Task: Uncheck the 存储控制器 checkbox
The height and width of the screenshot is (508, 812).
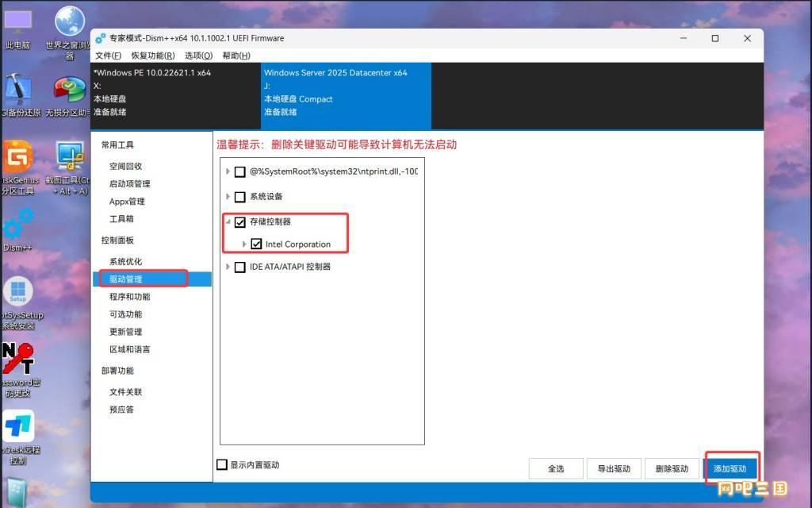Action: coord(240,222)
